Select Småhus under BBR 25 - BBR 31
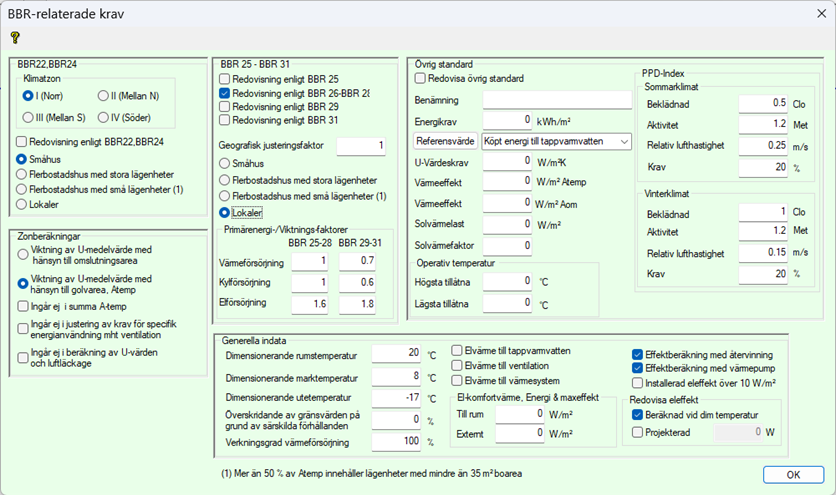Screen dimensions: 836x495 (225, 163)
